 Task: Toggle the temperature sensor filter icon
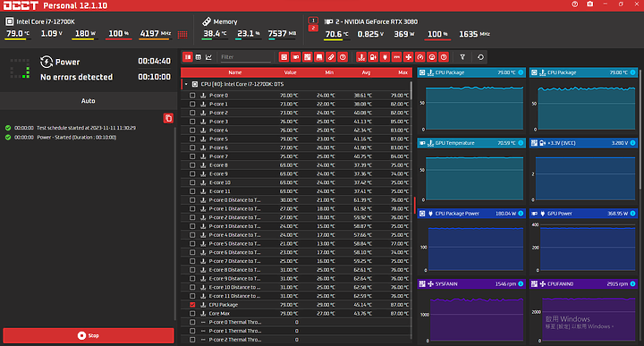[361, 57]
